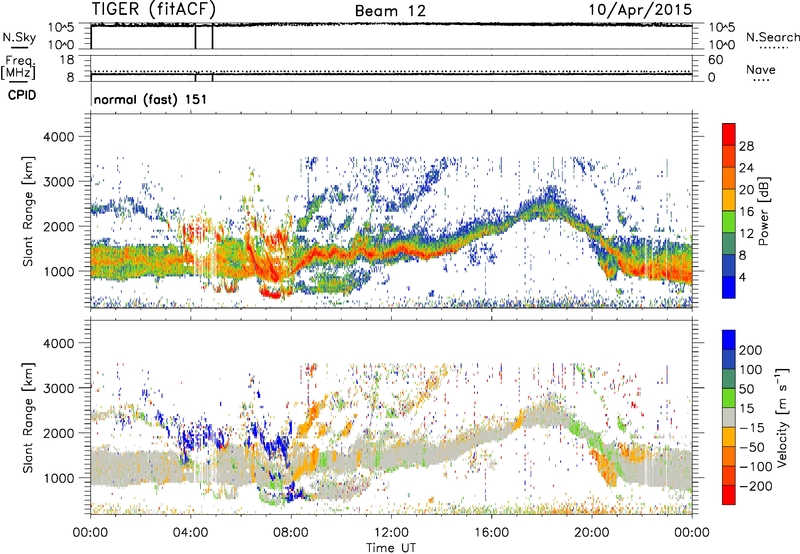Image resolution: width=800 pixels, height=554 pixels.
Task: Click the 4000 tick on the power panel axis
Action: [x=58, y=137]
